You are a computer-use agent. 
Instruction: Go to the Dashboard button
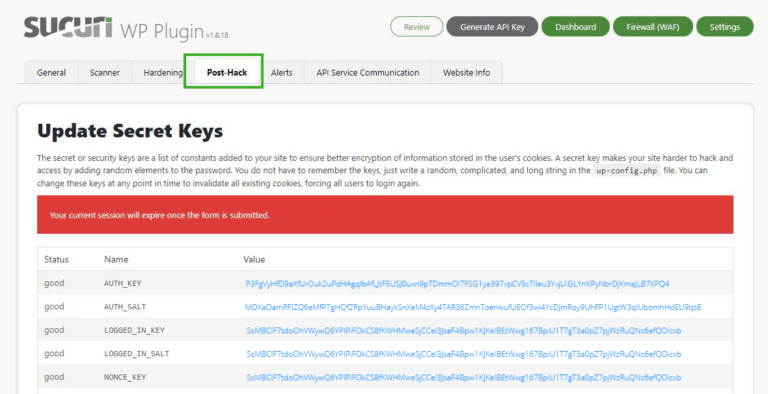[576, 27]
